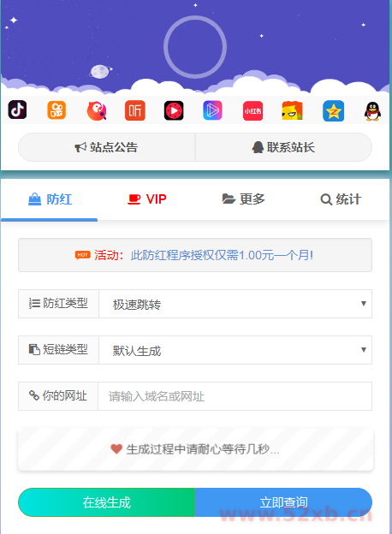Click the 生成过程中请耐心等待几秒 notice text
Screen dimensions: 392x534
pos(203,449)
